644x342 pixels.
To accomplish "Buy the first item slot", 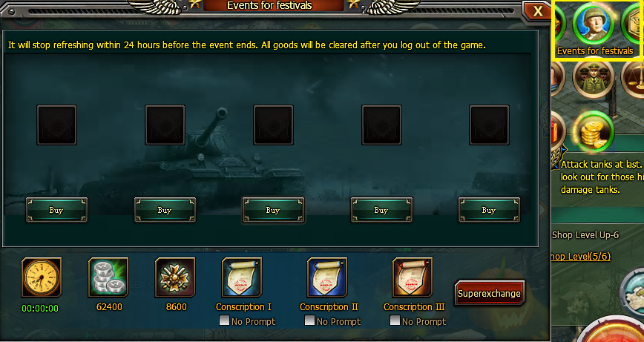I will [x=56, y=210].
